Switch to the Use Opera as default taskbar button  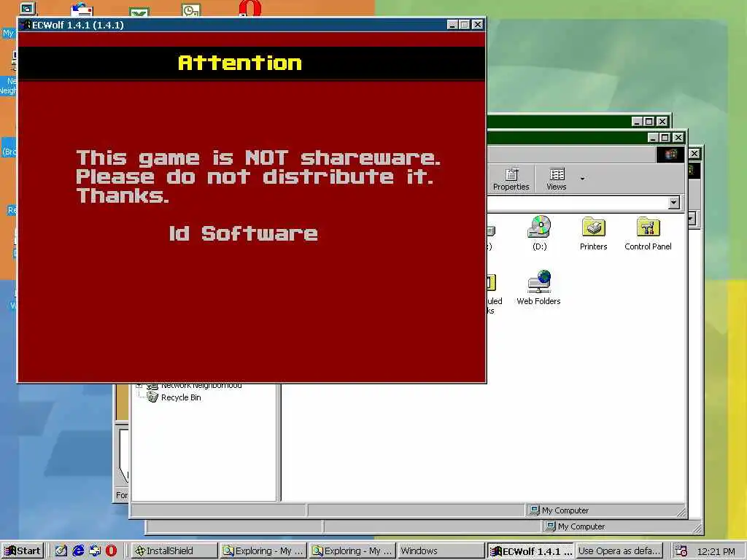point(619,551)
